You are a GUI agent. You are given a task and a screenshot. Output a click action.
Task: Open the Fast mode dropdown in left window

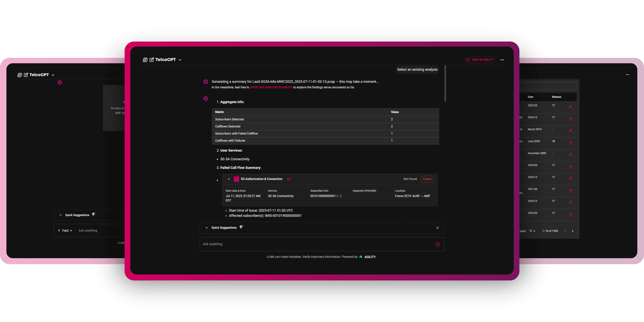pos(67,230)
